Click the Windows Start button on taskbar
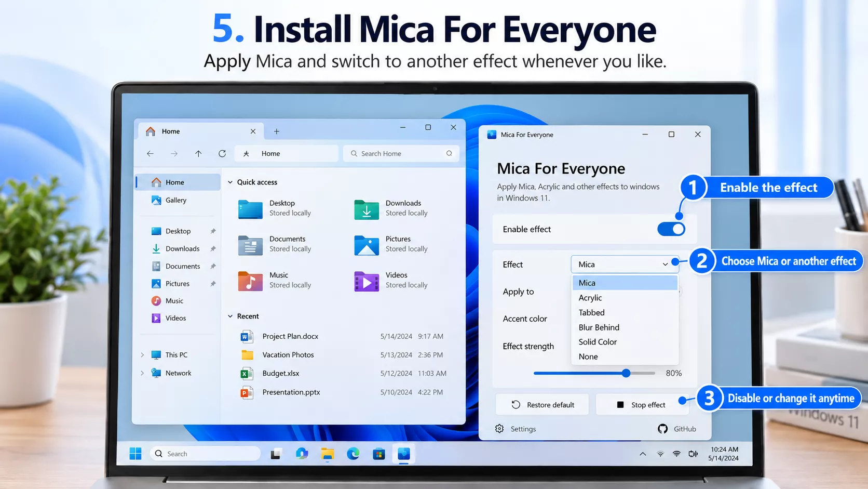The image size is (868, 489). click(x=135, y=454)
